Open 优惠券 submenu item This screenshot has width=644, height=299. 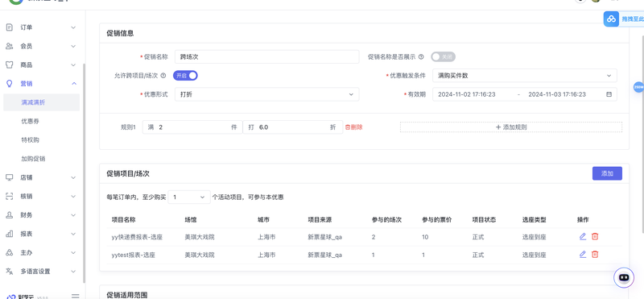coord(31,122)
